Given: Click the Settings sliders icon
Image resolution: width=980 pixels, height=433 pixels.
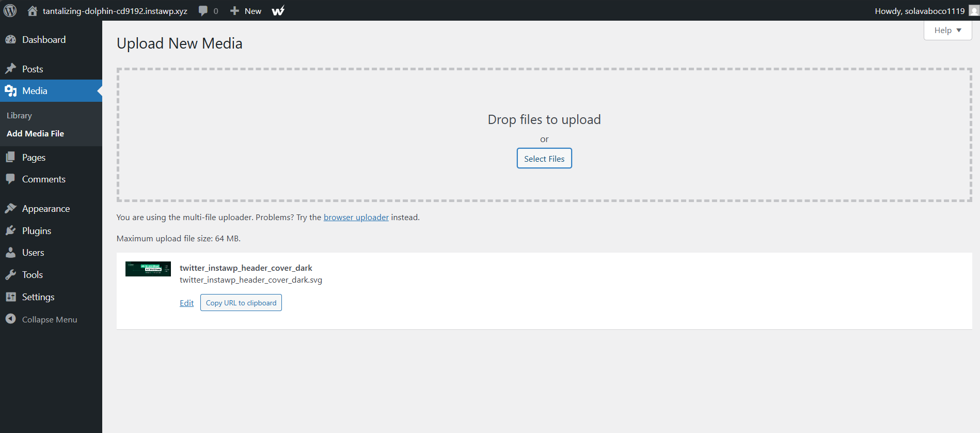Looking at the screenshot, I should pos(11,297).
